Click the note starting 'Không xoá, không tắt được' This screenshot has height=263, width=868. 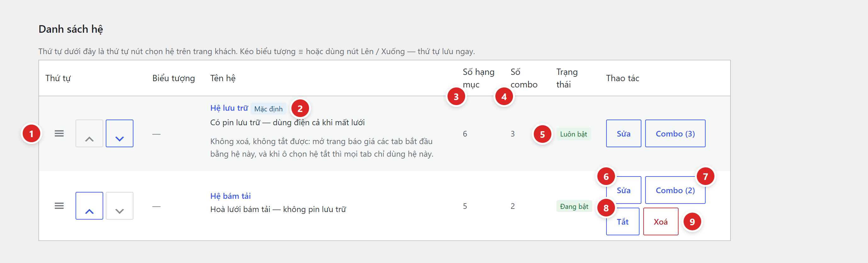pyautogui.click(x=322, y=148)
